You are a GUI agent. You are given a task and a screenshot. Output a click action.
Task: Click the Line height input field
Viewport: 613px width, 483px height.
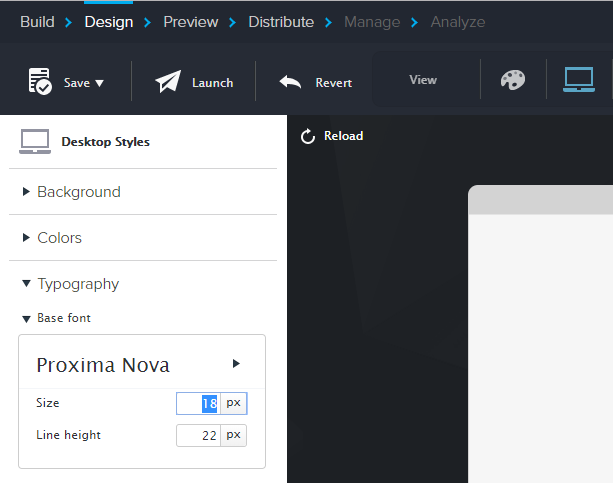pos(199,435)
